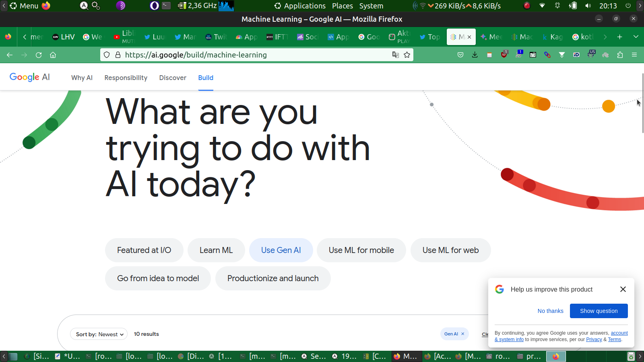
Task: Open the Trash in the bottom panel
Action: [x=631, y=356]
